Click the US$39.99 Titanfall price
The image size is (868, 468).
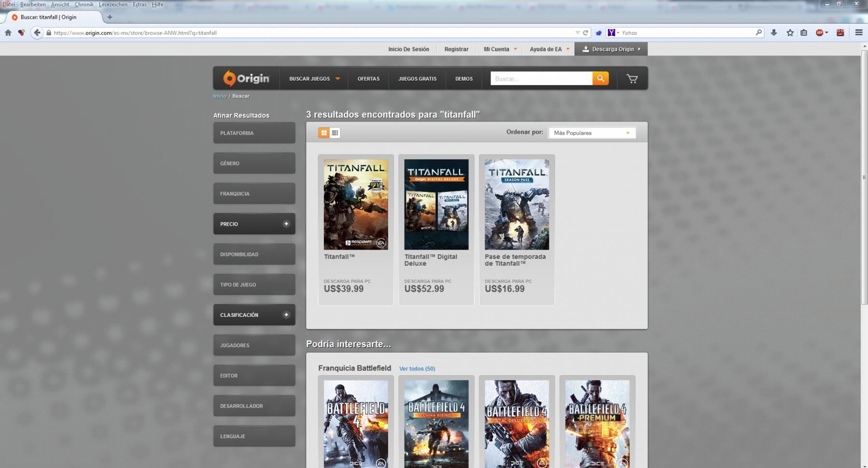[x=344, y=289]
